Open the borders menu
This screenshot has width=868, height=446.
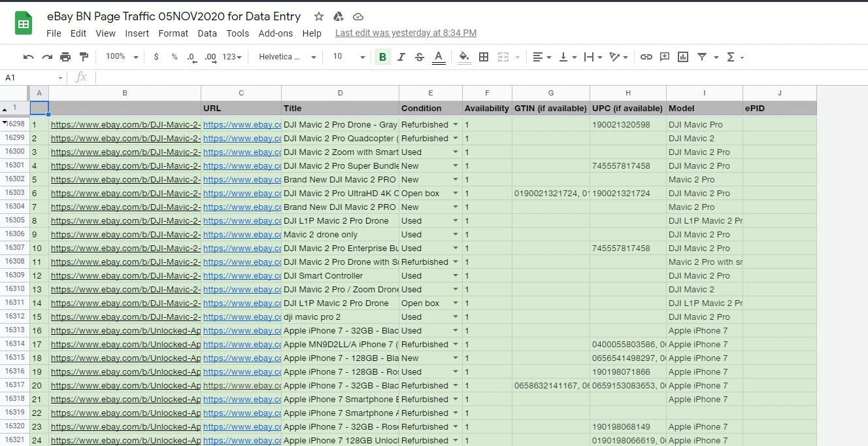tap(484, 57)
